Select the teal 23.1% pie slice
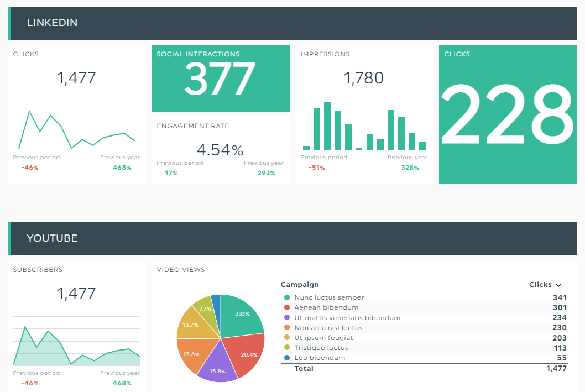 (x=241, y=317)
